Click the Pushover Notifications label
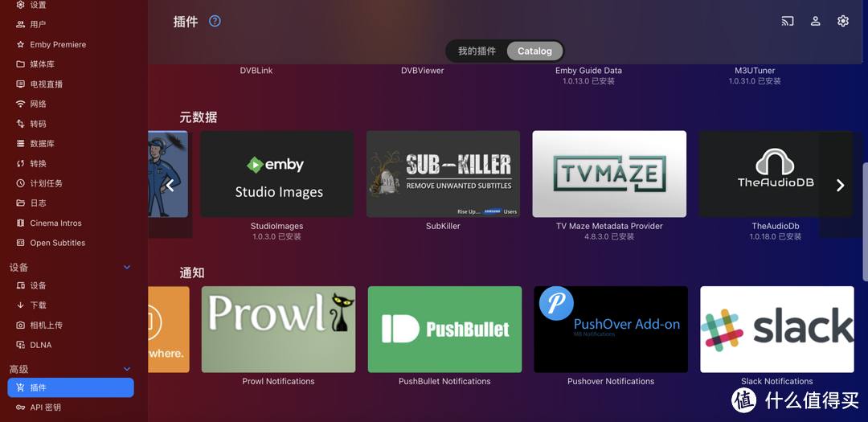The image size is (868, 422). (611, 381)
